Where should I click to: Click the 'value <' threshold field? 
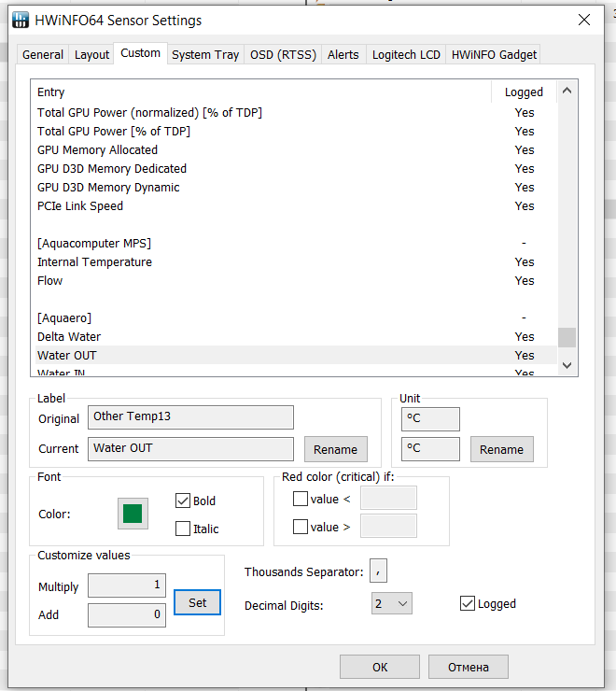(388, 498)
